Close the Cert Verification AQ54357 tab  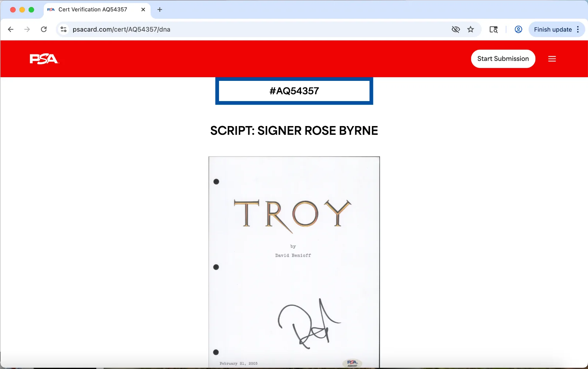[x=143, y=10]
